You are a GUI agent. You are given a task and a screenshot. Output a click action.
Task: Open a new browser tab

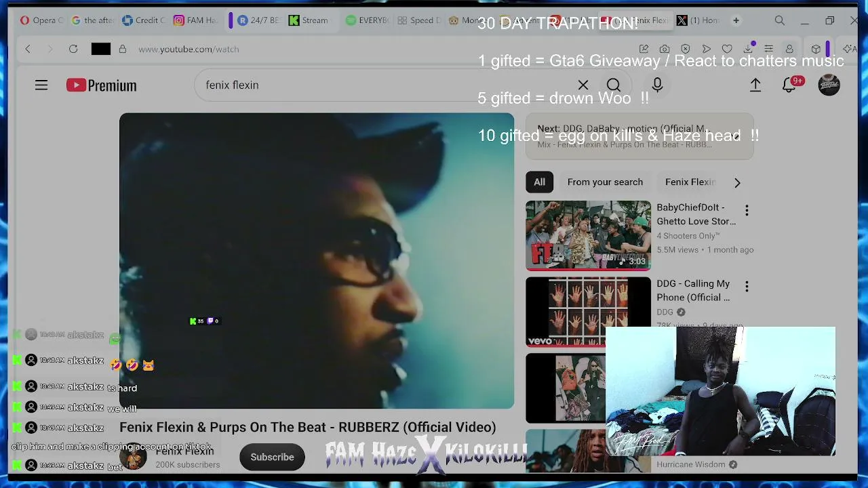point(736,20)
